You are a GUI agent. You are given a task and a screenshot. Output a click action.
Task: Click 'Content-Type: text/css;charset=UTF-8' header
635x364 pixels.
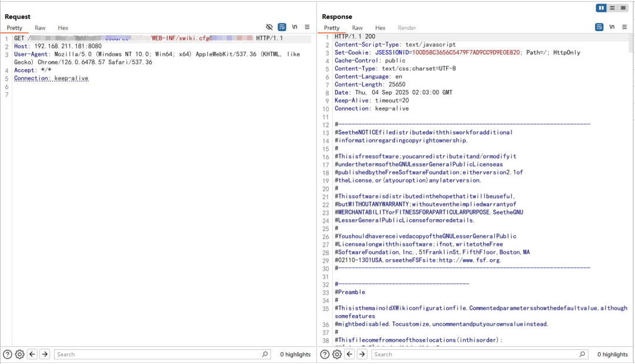(x=395, y=68)
